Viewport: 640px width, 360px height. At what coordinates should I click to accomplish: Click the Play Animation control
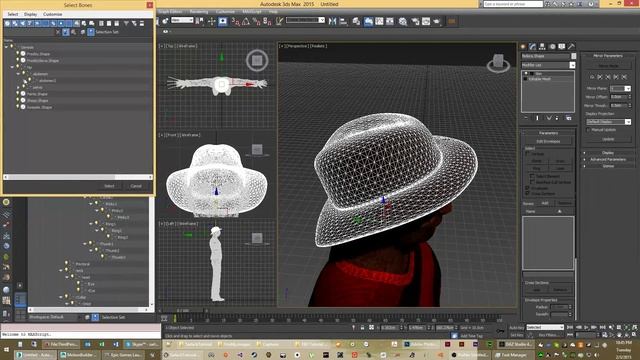point(586,327)
